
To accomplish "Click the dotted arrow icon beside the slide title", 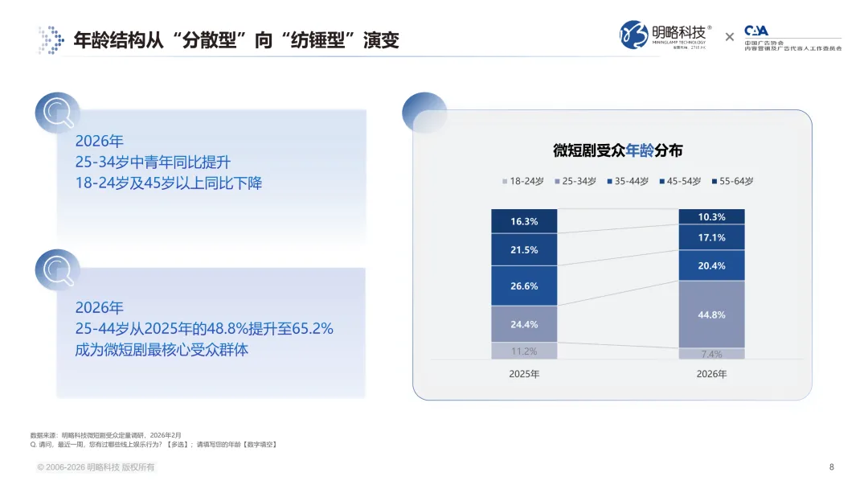I will [x=51, y=40].
